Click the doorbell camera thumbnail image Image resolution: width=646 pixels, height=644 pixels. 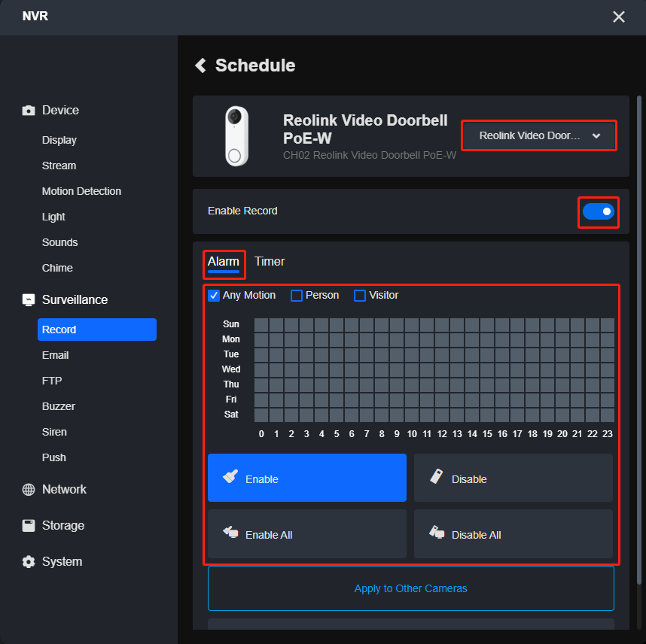click(236, 136)
